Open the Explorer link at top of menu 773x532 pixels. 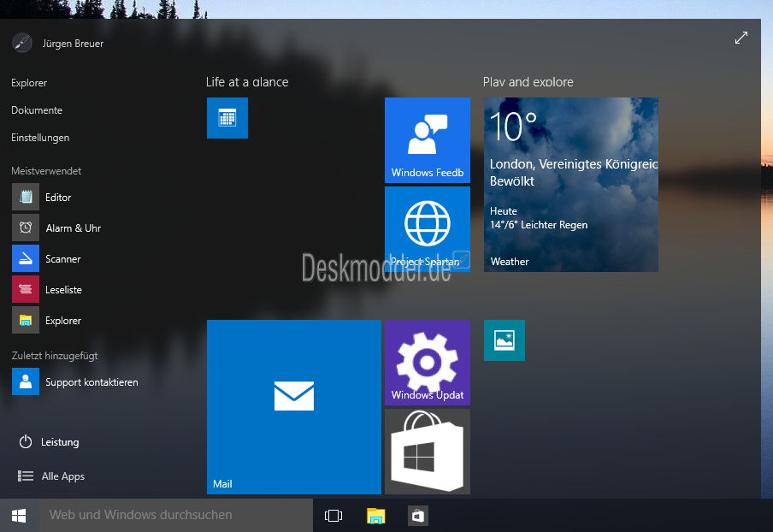pos(29,83)
